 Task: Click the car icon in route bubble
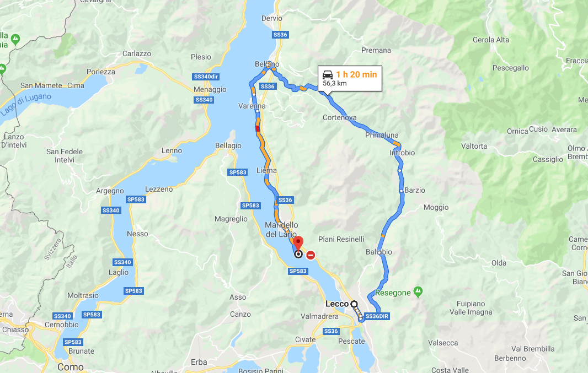point(328,74)
